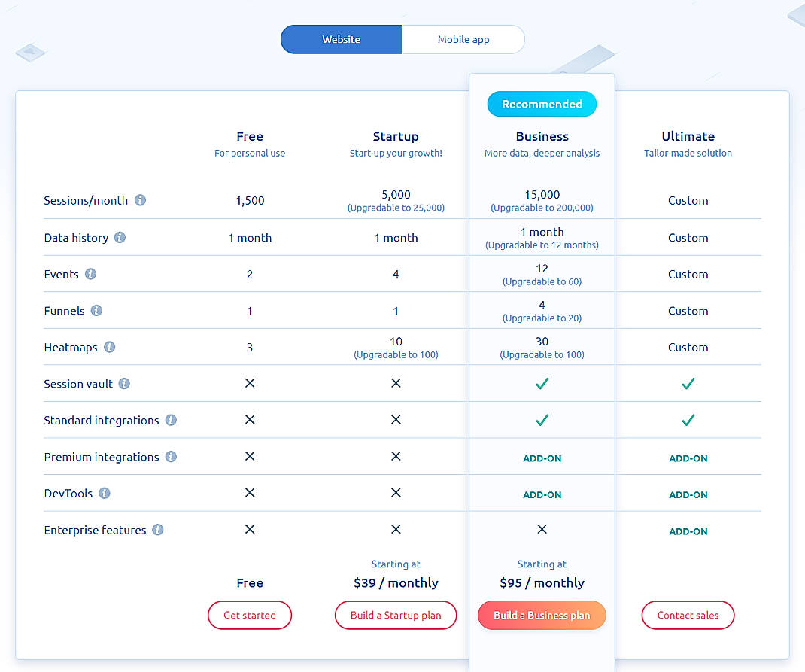Click Contact sales for Ultimate plan
Viewport: 805px width, 672px height.
688,615
